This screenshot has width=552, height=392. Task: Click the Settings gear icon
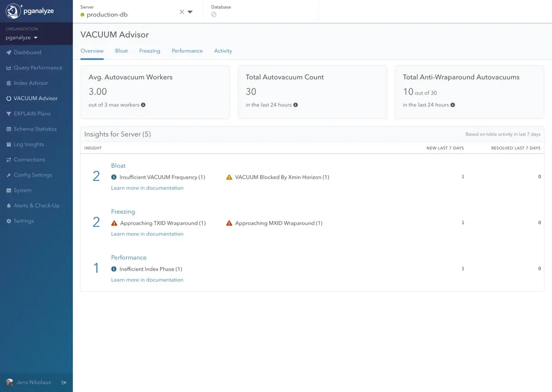(9, 221)
